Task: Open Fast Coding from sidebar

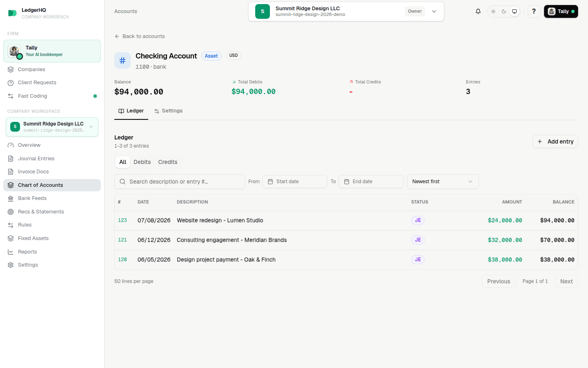Action: pyautogui.click(x=52, y=96)
